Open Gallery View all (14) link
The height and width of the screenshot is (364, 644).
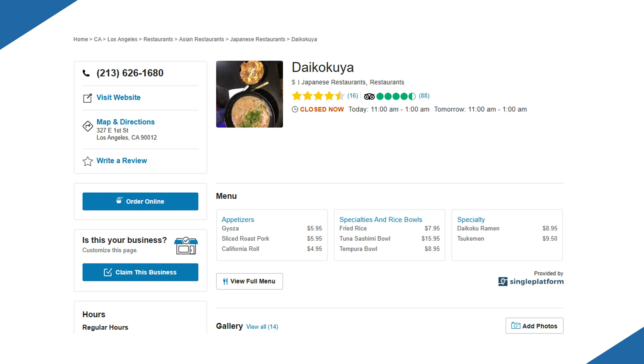262,327
